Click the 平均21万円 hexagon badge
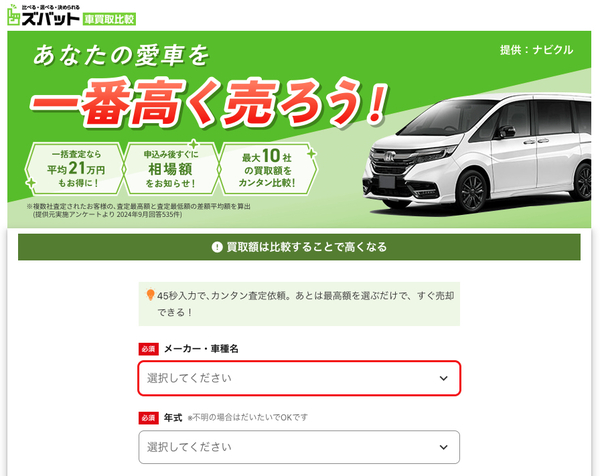Viewport: 600px width, 476px height. click(x=76, y=169)
